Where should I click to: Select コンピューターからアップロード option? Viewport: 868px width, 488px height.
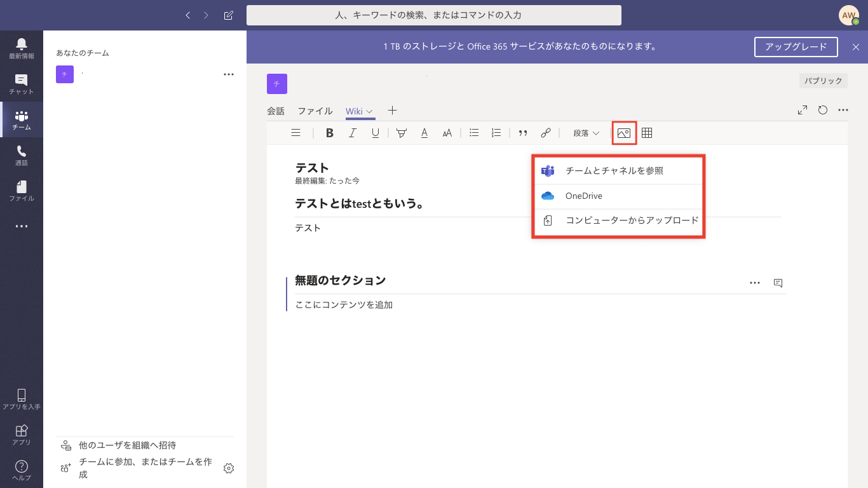tap(632, 220)
